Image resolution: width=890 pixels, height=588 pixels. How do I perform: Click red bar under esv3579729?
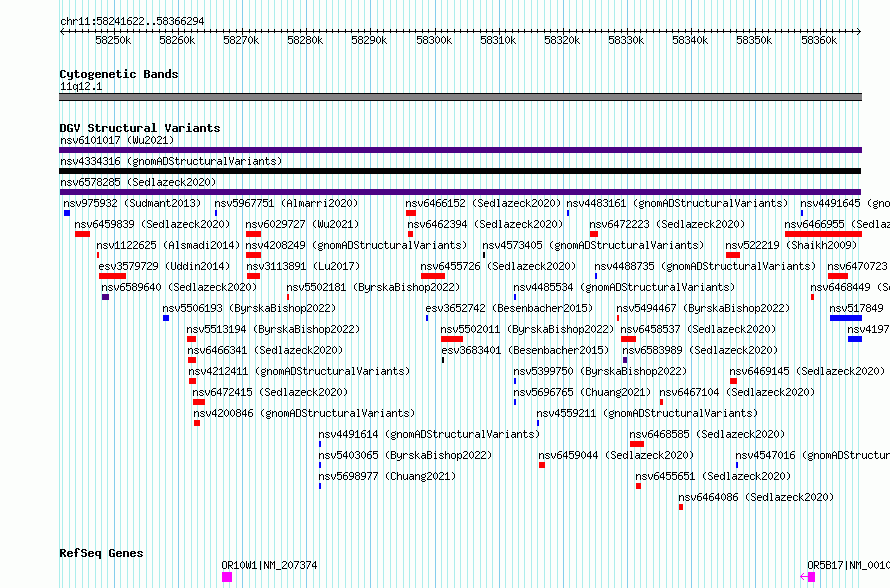click(x=112, y=276)
